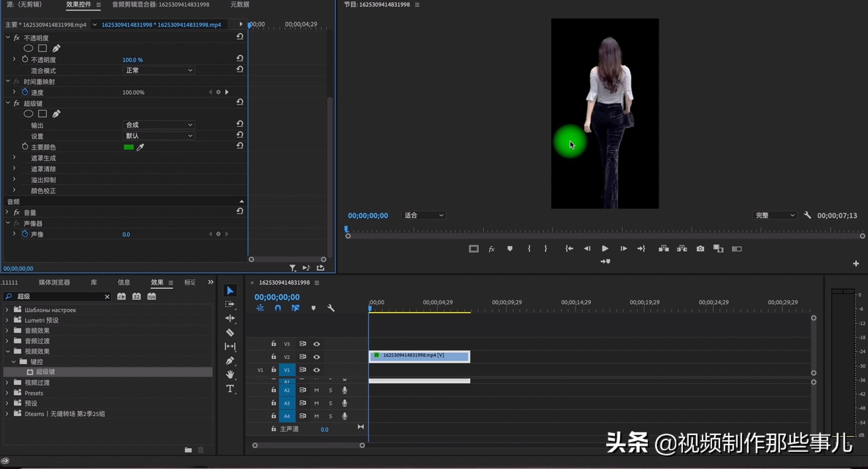Switch to the 元数据 tab
868x469 pixels.
[240, 4]
